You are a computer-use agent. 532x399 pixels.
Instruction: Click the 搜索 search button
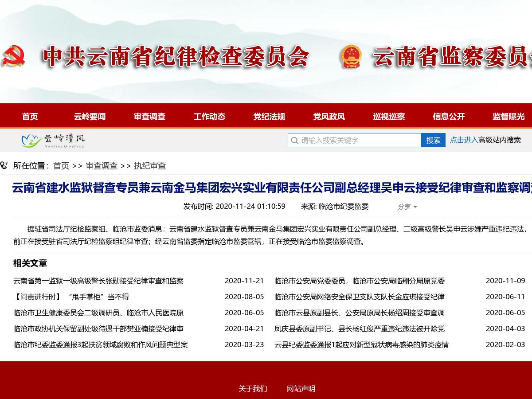point(434,140)
